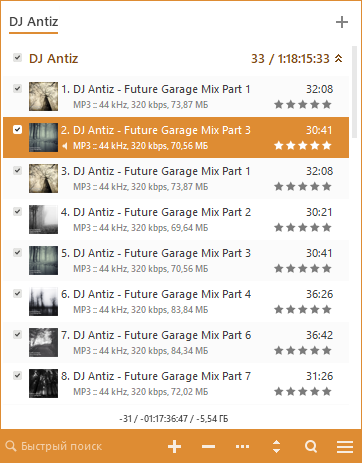Viewport: 362px width, 463px height.
Task: Open the hamburger playlist menu icon
Action: click(345, 446)
